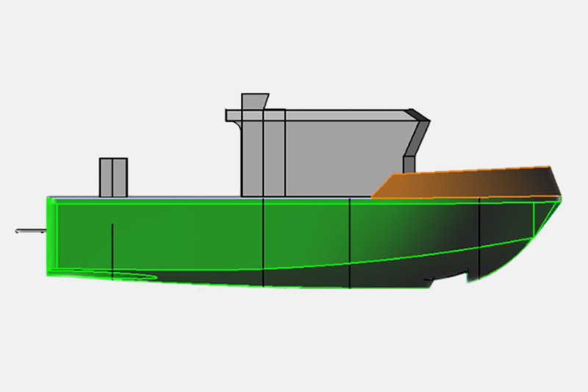Select the gray box on the aft deck

click(113, 177)
